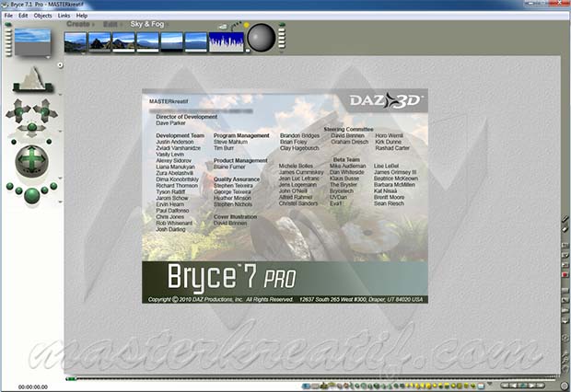Switch to the Edit palette label

click(110, 24)
